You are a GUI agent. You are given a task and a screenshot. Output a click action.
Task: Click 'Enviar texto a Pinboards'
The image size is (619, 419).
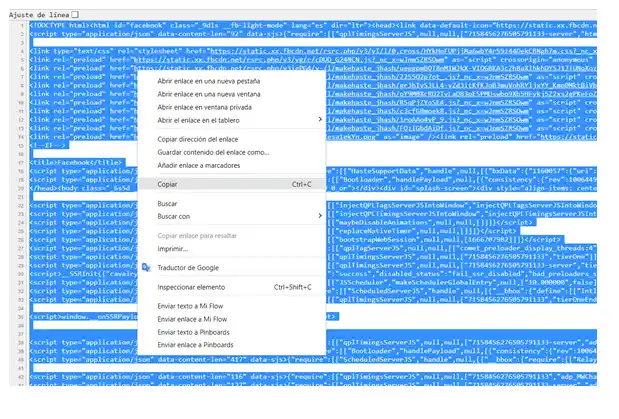[x=197, y=332]
